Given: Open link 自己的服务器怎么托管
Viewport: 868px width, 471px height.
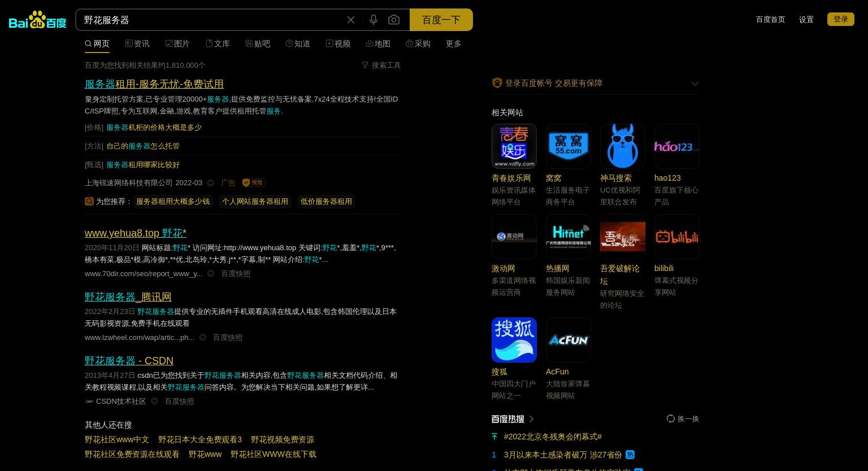Looking at the screenshot, I should [143, 146].
